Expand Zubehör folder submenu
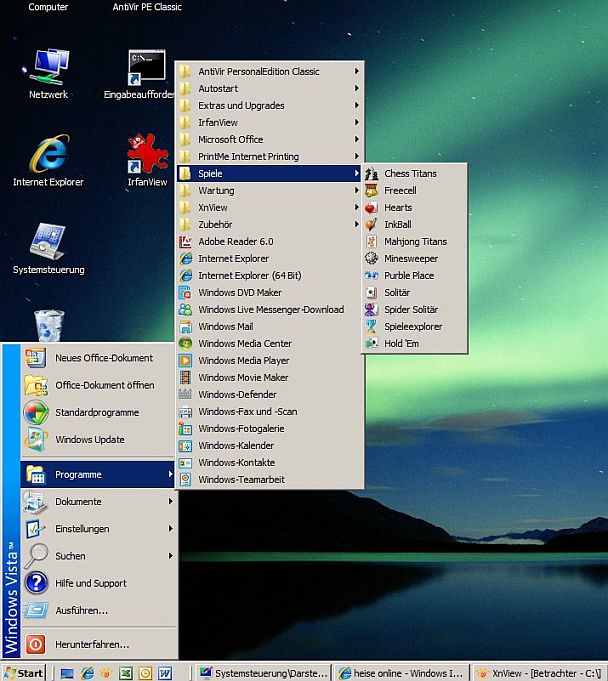Viewport: 608px width, 681px height. click(x=269, y=224)
